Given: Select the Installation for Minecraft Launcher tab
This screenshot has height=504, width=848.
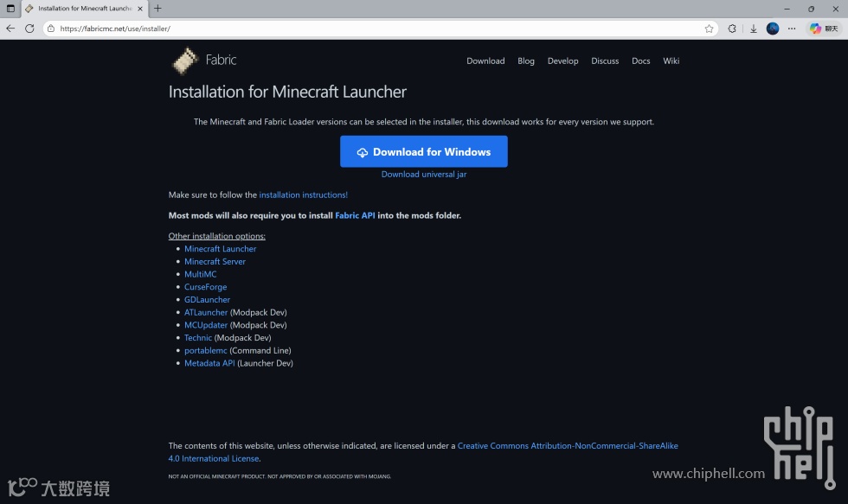Looking at the screenshot, I should pos(85,9).
